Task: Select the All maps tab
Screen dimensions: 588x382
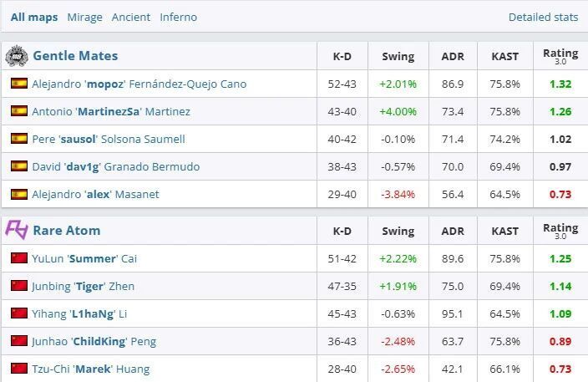Action: click(34, 17)
